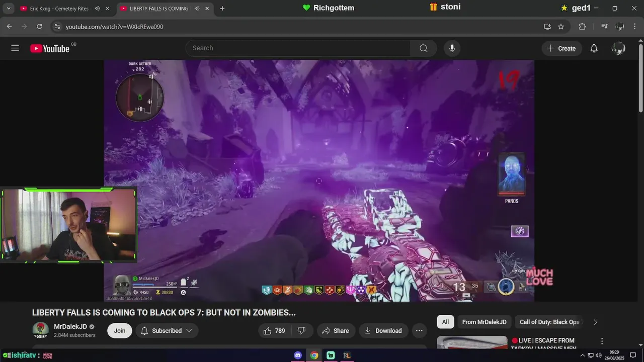Open network status icon in system tray
644x362 pixels.
(591, 355)
